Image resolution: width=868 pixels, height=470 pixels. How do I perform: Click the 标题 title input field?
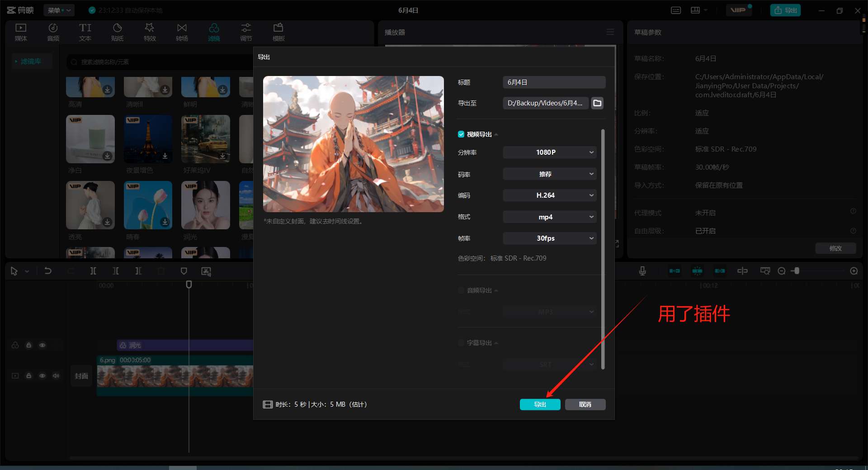554,82
